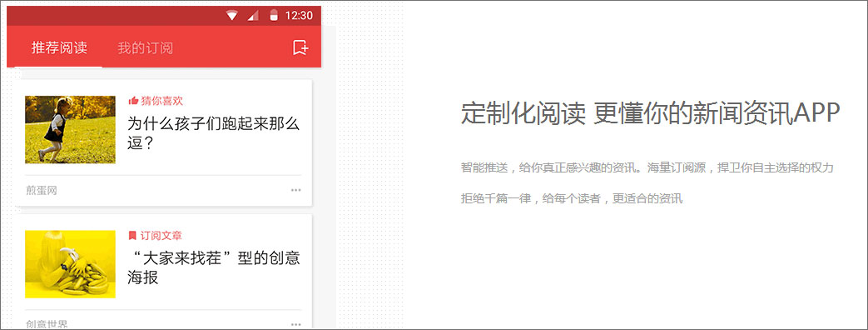
Task: Click the 12:30 clock in status bar
Action: click(x=299, y=16)
